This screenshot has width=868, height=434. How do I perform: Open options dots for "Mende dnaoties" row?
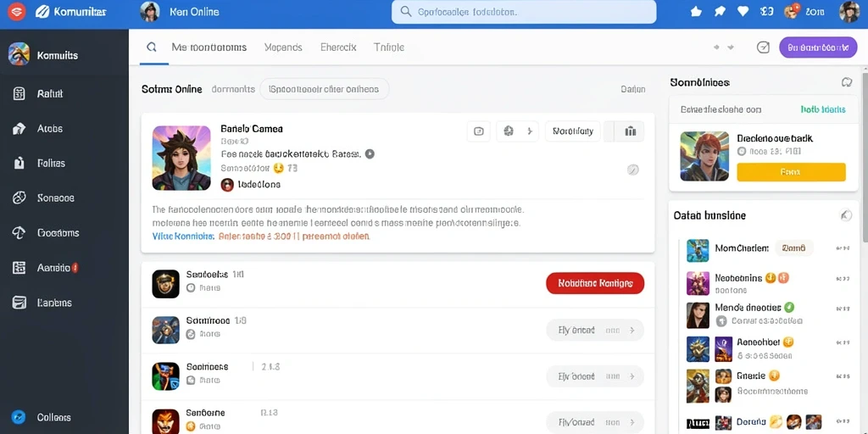coord(843,308)
